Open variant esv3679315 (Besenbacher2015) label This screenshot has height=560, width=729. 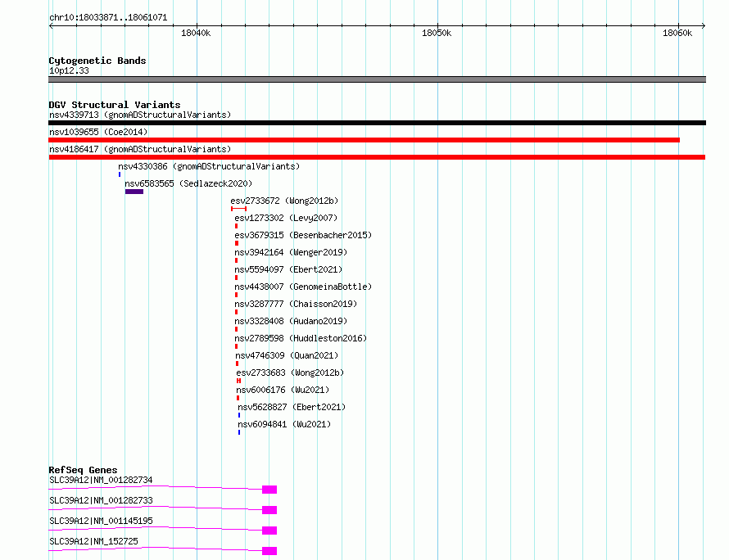coord(303,235)
